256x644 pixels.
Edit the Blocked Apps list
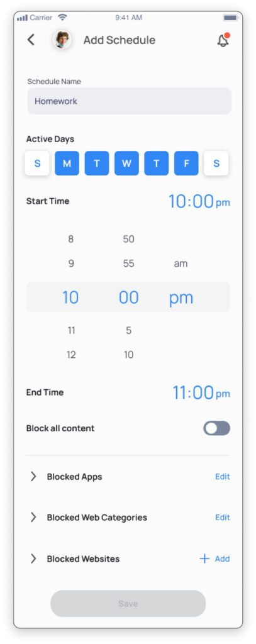223,477
